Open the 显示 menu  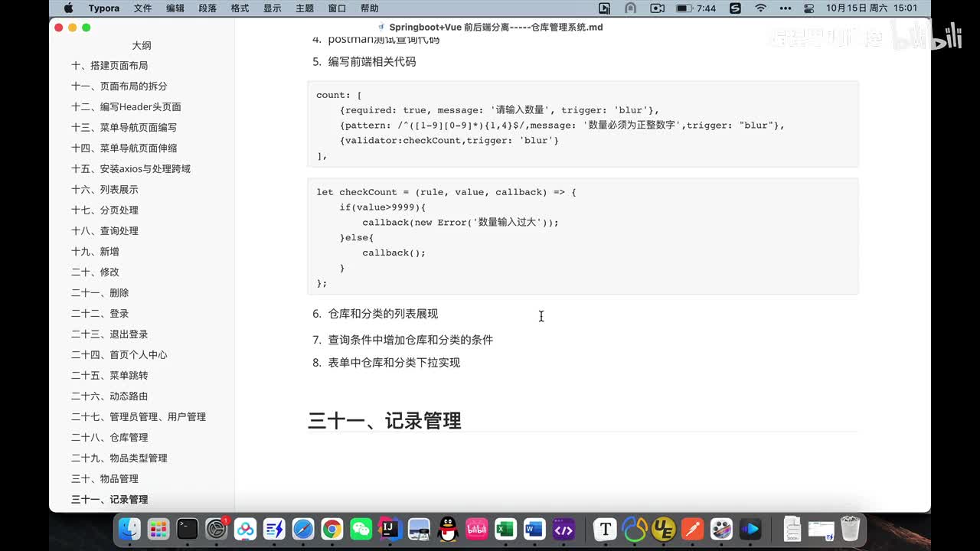273,8
